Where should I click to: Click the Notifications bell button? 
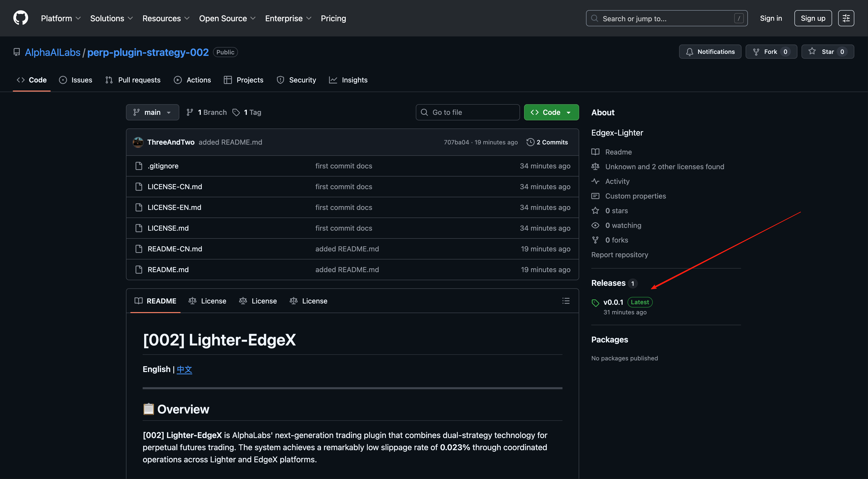tap(710, 52)
